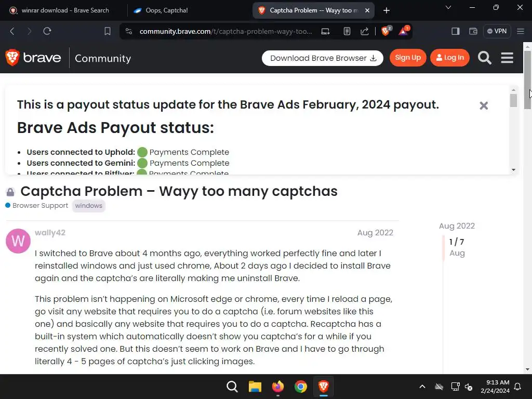Click the address bar URL field
Viewport: 532px width, 399px height.
(225, 31)
